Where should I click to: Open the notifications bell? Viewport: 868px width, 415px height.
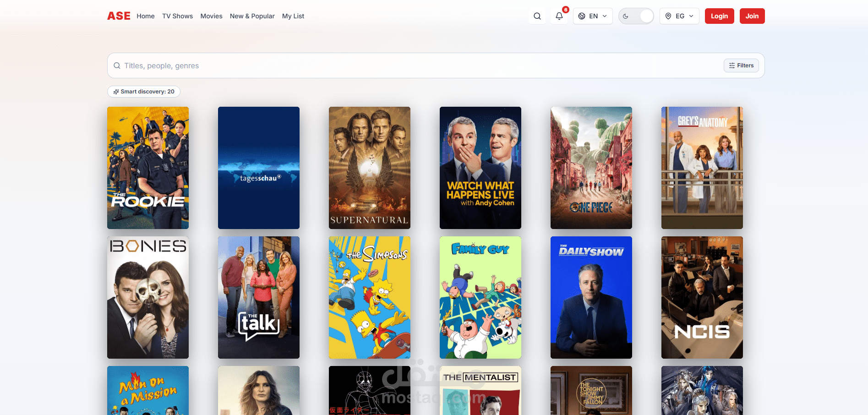(x=559, y=16)
